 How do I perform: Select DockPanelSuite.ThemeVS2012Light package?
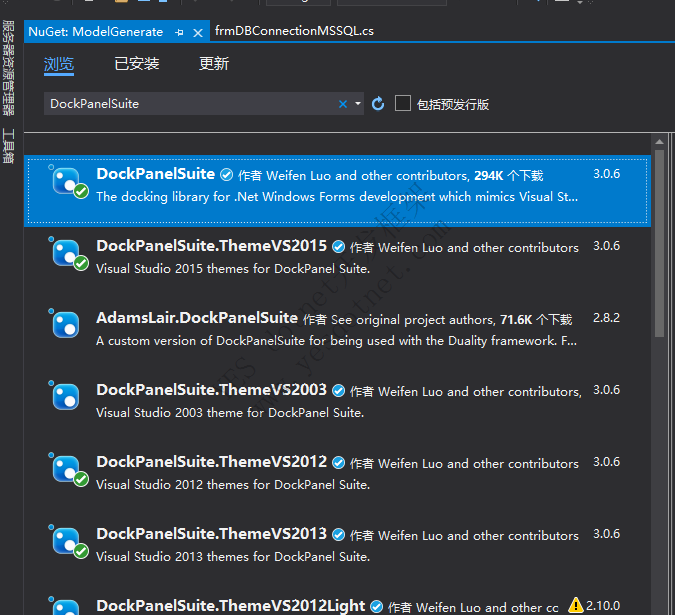[338, 603]
